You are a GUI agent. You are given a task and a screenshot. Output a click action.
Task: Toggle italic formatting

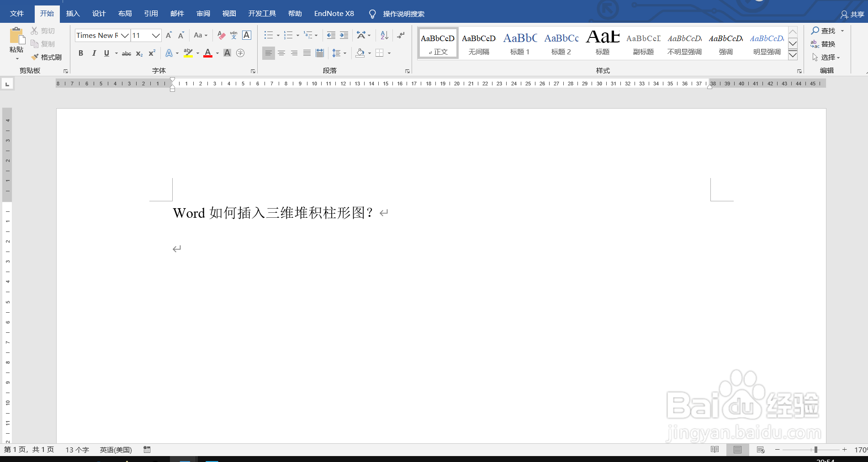(x=94, y=53)
